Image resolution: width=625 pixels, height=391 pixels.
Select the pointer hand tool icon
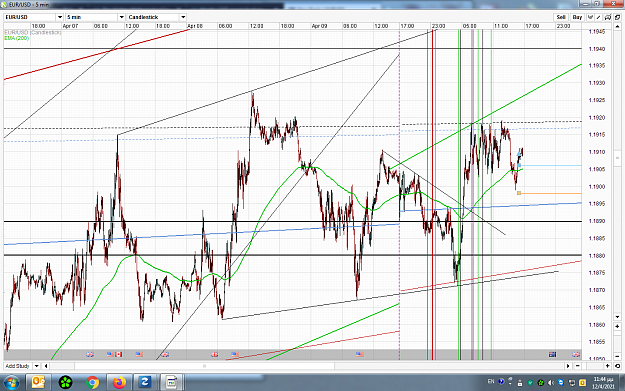coord(590,17)
